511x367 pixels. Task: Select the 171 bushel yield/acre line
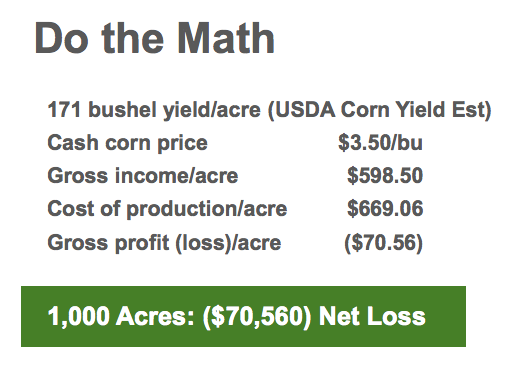pos(269,110)
